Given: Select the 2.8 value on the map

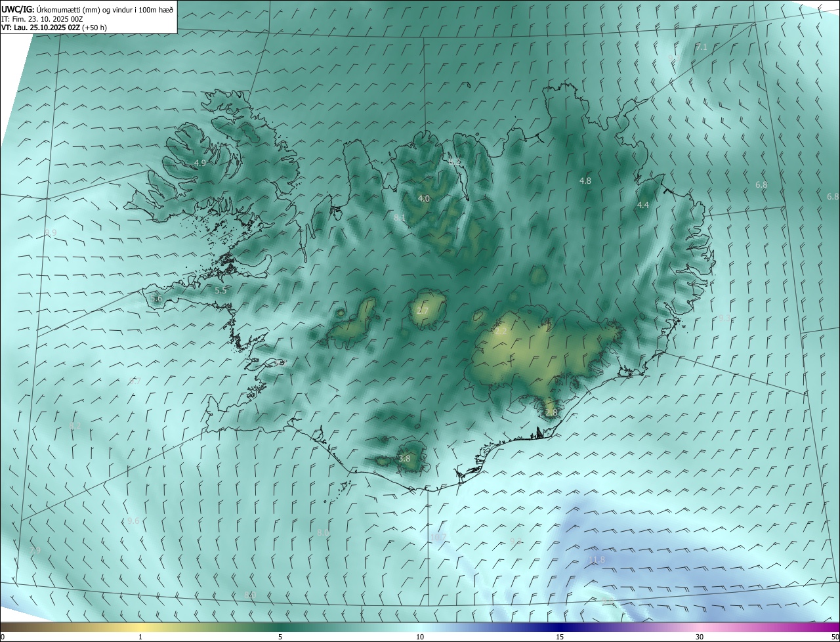Looking at the screenshot, I should tap(551, 412).
